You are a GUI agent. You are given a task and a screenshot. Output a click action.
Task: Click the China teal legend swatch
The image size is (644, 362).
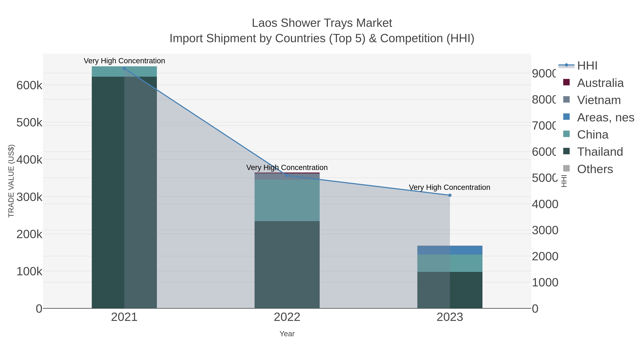click(566, 134)
